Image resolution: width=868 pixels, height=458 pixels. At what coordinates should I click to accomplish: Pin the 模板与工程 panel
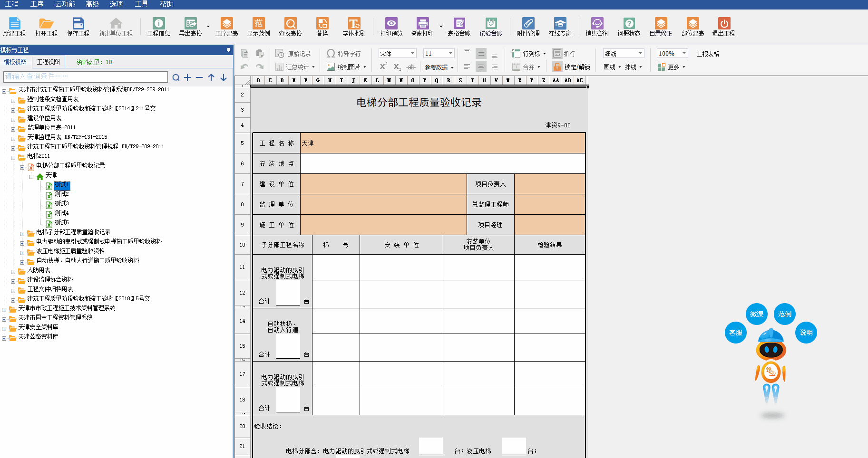coord(228,50)
